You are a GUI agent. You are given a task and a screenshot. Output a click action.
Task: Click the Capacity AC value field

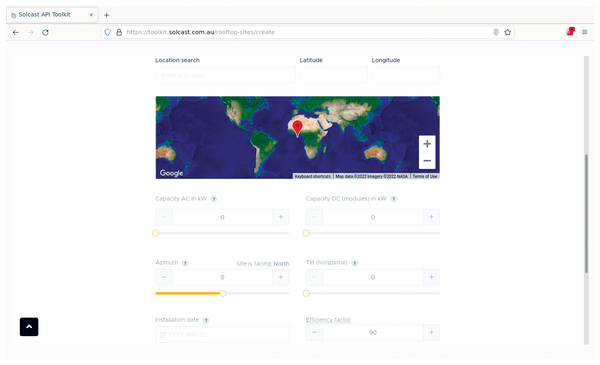click(x=222, y=217)
